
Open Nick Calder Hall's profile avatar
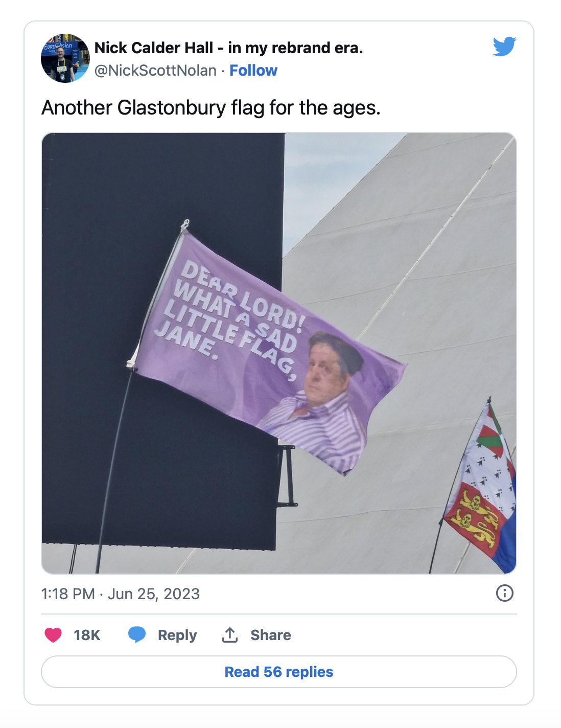coord(65,58)
